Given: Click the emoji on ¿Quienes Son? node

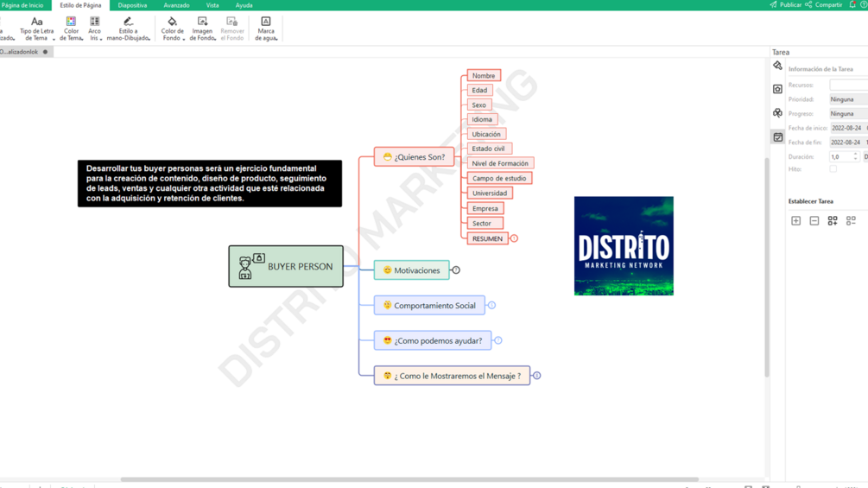Looking at the screenshot, I should (x=388, y=156).
